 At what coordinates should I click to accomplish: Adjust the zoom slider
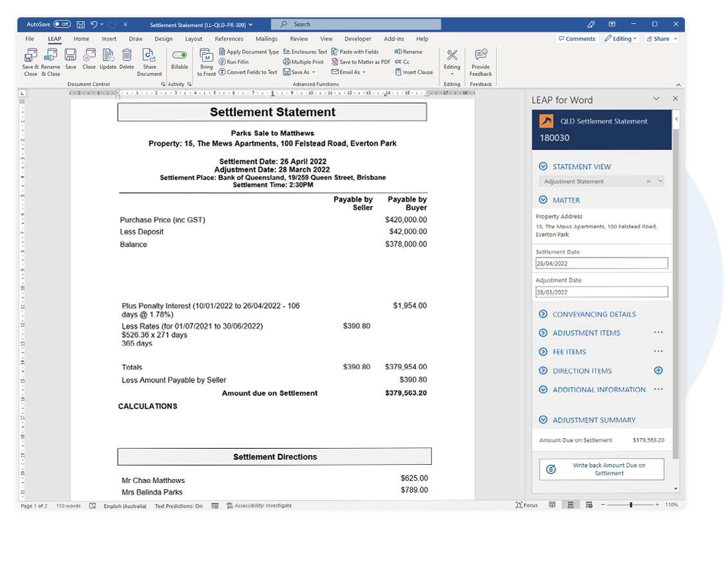pos(631,505)
